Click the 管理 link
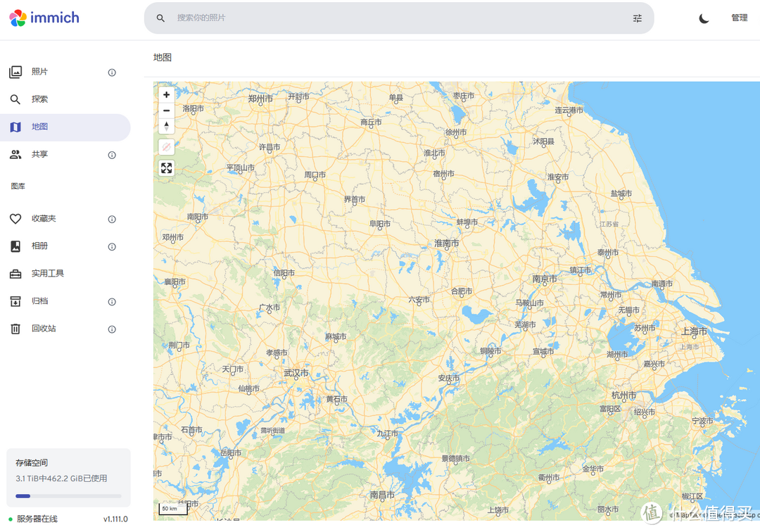Image resolution: width=760 pixels, height=532 pixels. pos(739,18)
